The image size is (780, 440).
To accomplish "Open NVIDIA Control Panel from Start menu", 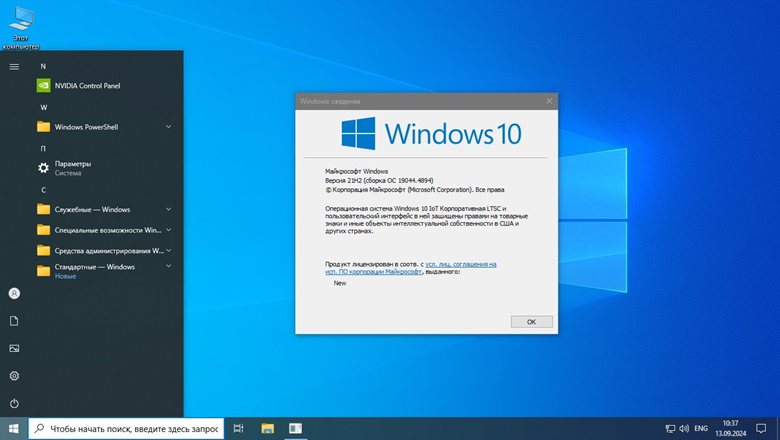I will click(87, 86).
